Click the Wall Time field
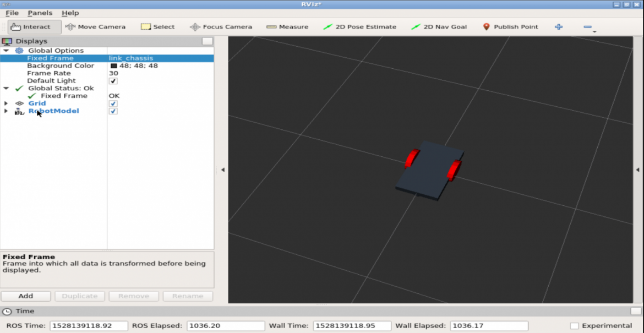The width and height of the screenshot is (644, 333). point(352,326)
